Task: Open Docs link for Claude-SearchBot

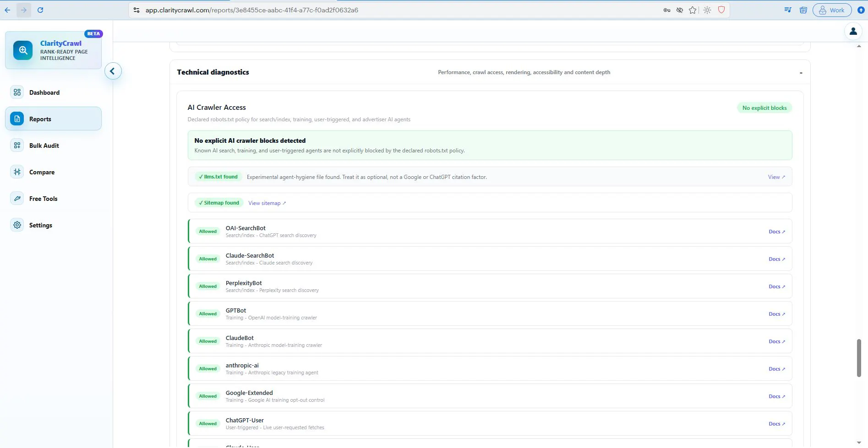Action: (776, 259)
